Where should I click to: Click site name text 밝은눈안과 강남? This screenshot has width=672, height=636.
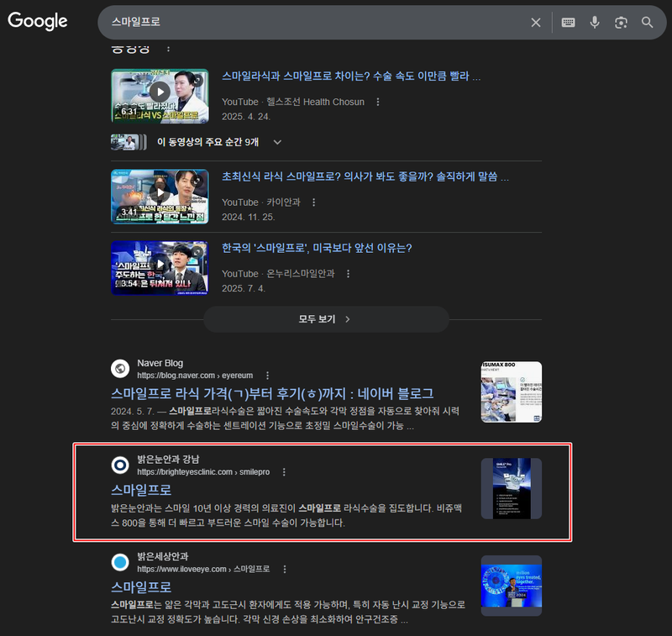coord(168,460)
